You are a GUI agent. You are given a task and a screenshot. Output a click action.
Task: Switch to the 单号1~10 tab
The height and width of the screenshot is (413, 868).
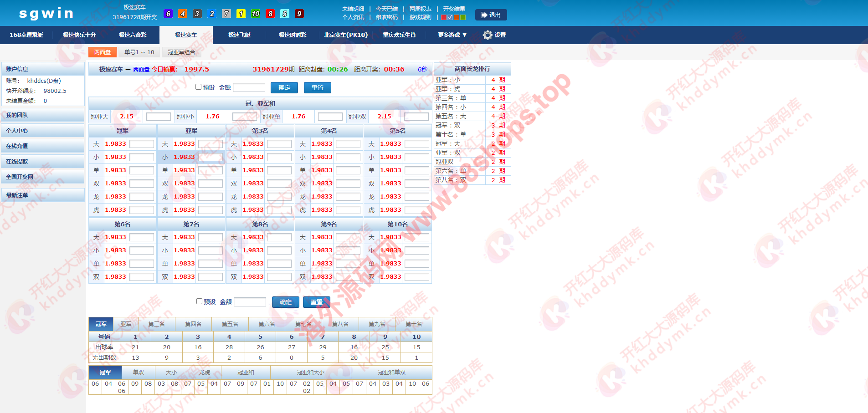click(139, 52)
